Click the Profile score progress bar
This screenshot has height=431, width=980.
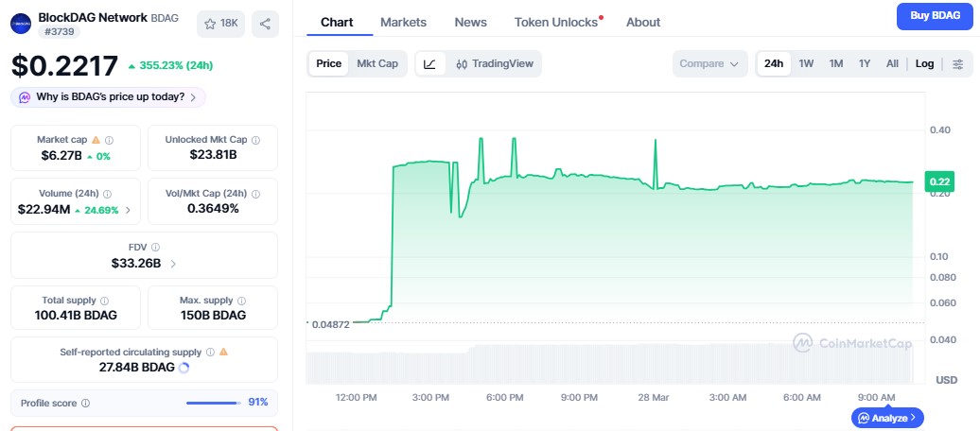[214, 404]
